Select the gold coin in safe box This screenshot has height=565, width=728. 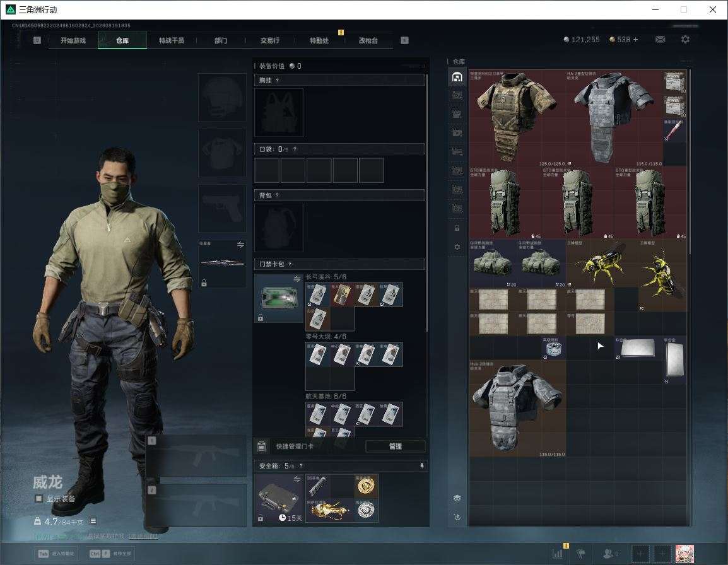coord(366,486)
